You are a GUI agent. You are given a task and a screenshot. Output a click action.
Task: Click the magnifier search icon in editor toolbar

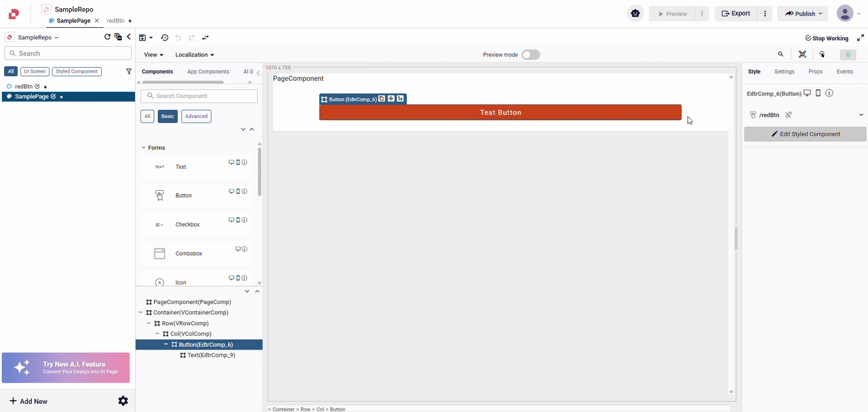(x=781, y=54)
